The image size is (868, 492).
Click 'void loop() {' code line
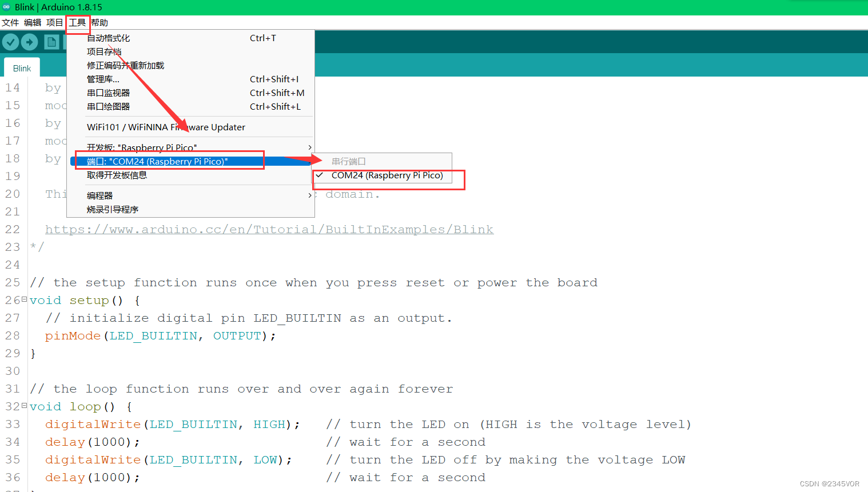pyautogui.click(x=81, y=406)
